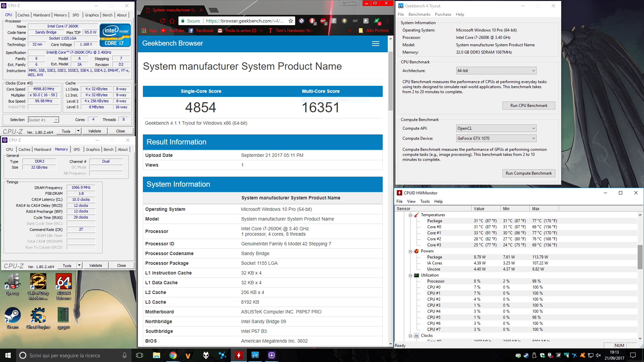Select the Call of Duty Modern desktop icon
The width and height of the screenshot is (644, 362).
[38, 287]
